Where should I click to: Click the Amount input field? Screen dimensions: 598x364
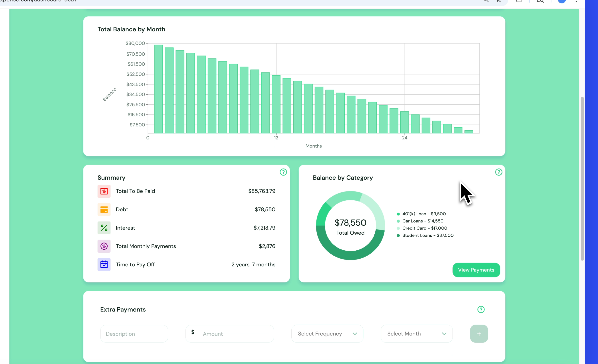pos(230,334)
